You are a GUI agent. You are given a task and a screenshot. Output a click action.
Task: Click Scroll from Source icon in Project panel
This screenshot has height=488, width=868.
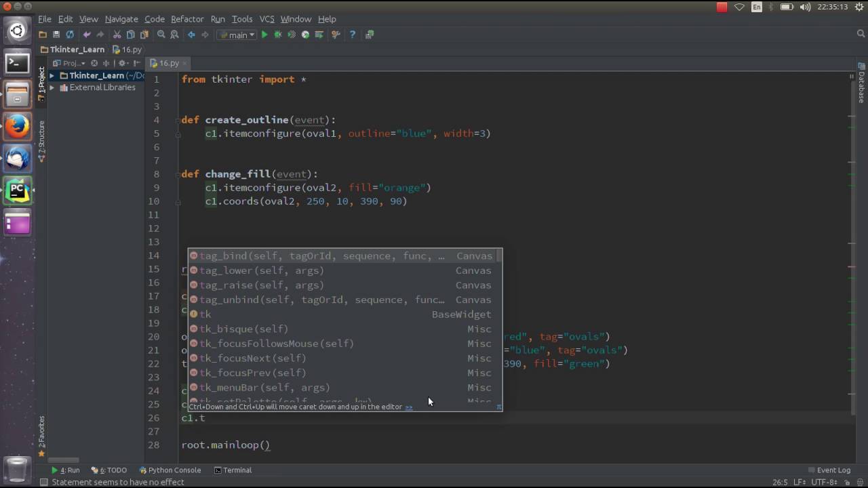[x=94, y=63]
